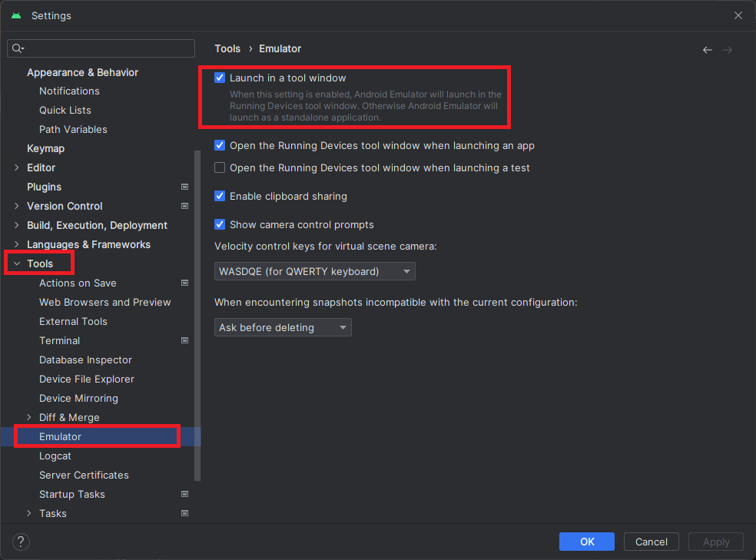Expand the Editor tree node
This screenshot has height=560, width=756.
pos(17,167)
